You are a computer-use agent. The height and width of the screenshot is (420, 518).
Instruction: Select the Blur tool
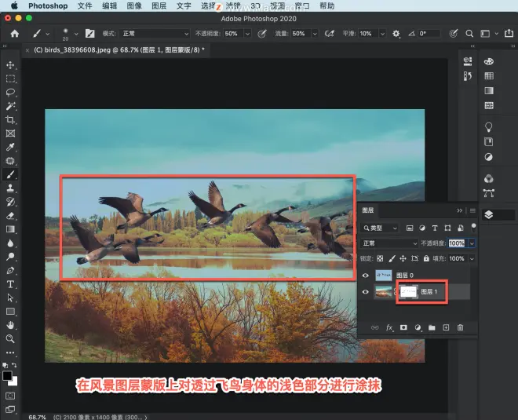click(10, 243)
